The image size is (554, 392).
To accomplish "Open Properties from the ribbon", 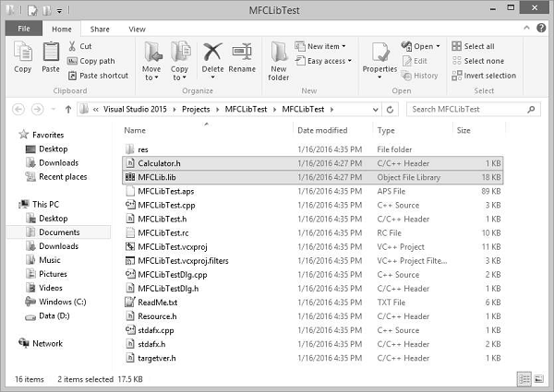I will (379, 60).
